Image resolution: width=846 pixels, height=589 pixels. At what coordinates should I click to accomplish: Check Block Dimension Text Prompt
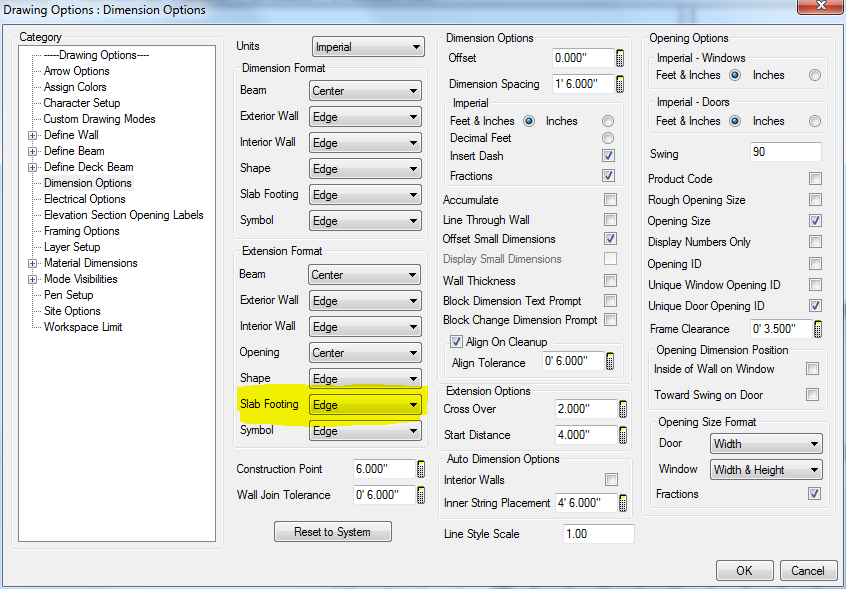610,300
